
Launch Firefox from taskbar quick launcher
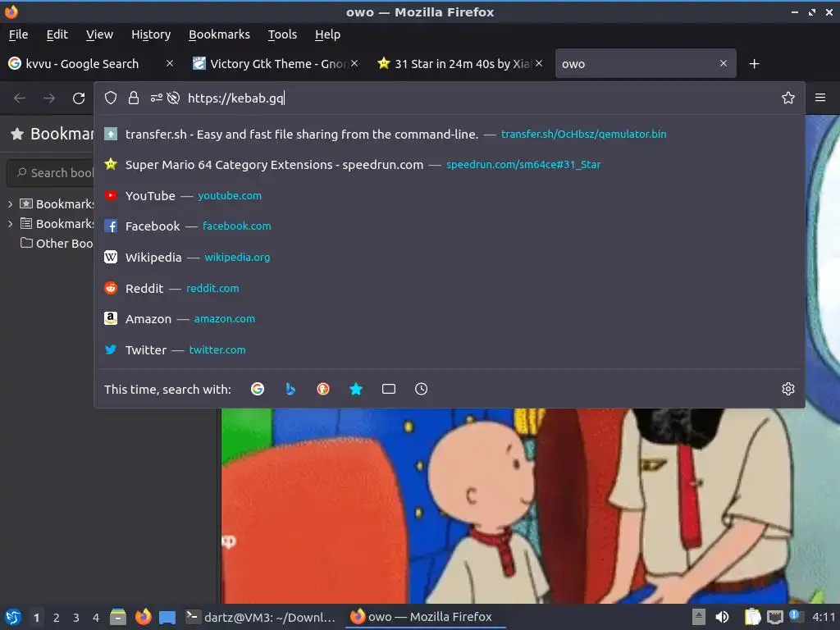pos(143,617)
